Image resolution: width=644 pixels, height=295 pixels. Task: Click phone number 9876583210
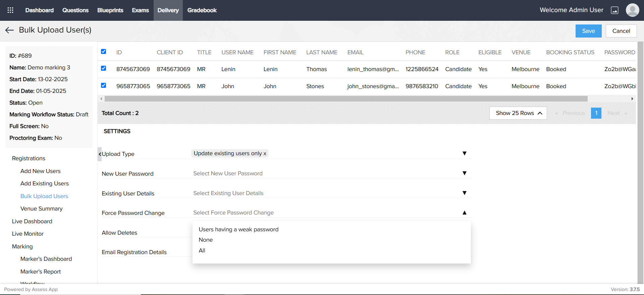coord(422,86)
